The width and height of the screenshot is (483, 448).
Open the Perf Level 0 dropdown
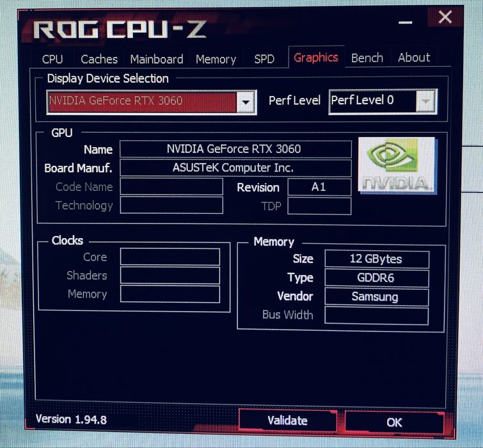pyautogui.click(x=383, y=100)
